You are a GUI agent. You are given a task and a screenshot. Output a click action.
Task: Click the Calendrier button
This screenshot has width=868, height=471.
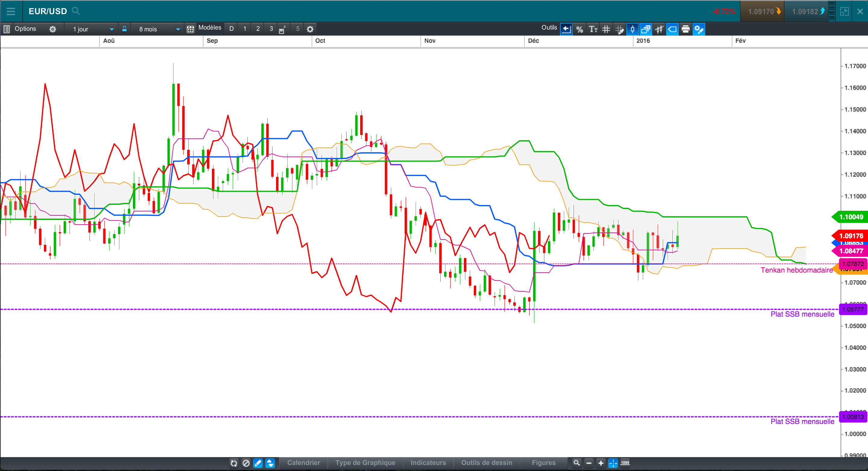click(303, 463)
